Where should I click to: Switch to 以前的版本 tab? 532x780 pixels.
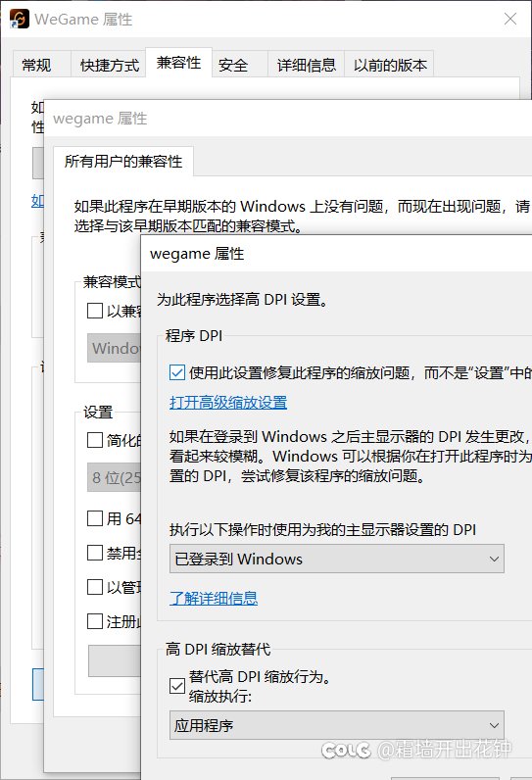coord(390,65)
